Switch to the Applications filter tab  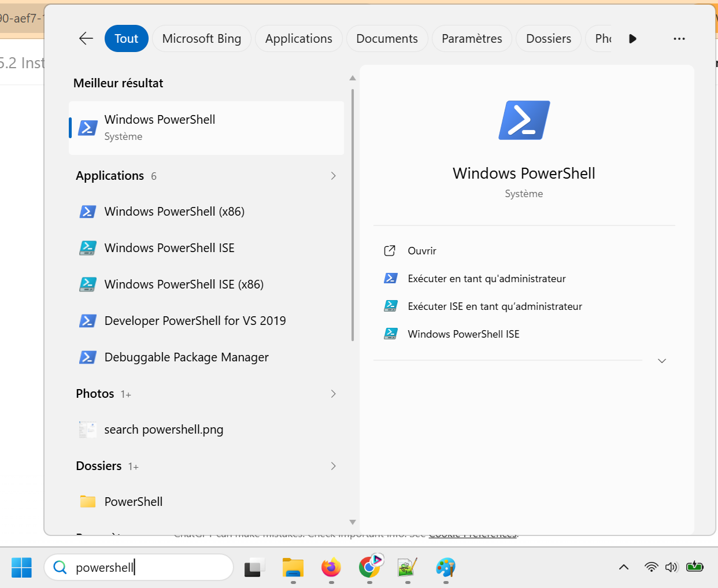point(299,39)
